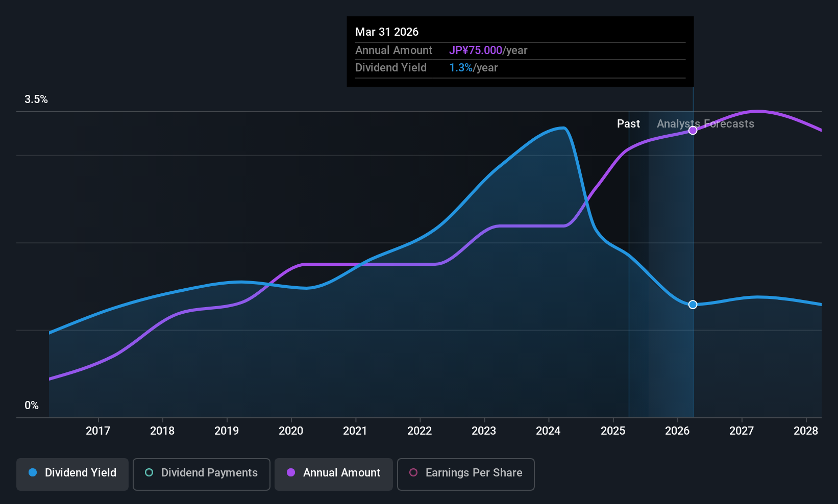This screenshot has height=504, width=838.
Task: Click the 1.3%/year tooltip yield value
Action: (474, 68)
